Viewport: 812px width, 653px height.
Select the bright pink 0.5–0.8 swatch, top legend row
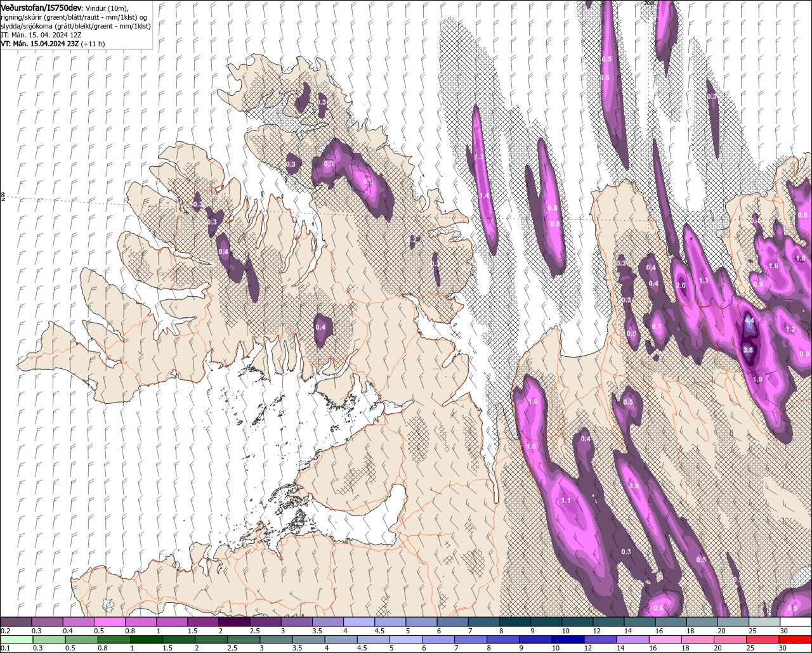click(x=110, y=622)
